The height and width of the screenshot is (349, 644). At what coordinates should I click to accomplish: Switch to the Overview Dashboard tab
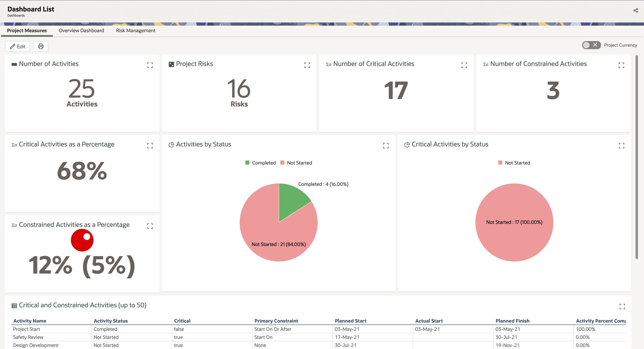(x=81, y=30)
